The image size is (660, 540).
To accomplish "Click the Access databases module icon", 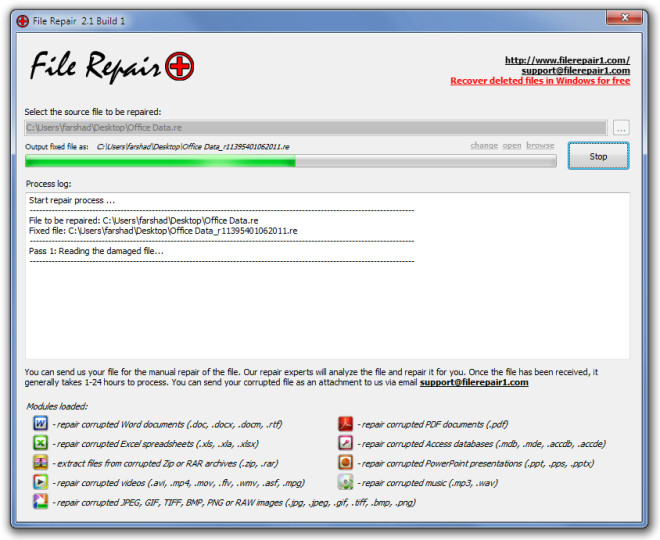I will click(x=346, y=443).
